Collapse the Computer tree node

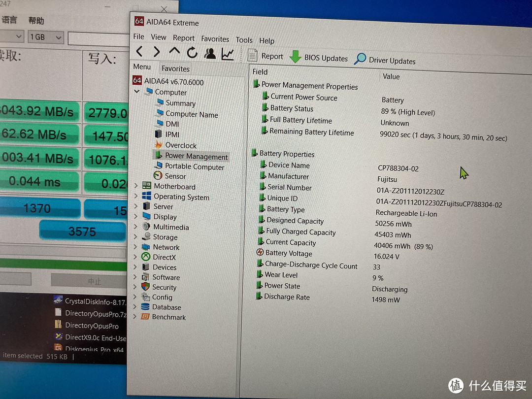(x=136, y=92)
